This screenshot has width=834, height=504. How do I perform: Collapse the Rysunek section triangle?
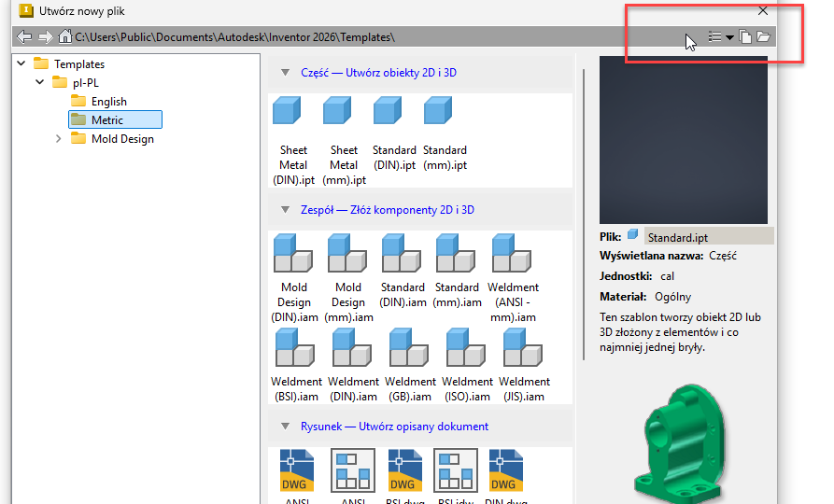click(x=285, y=426)
